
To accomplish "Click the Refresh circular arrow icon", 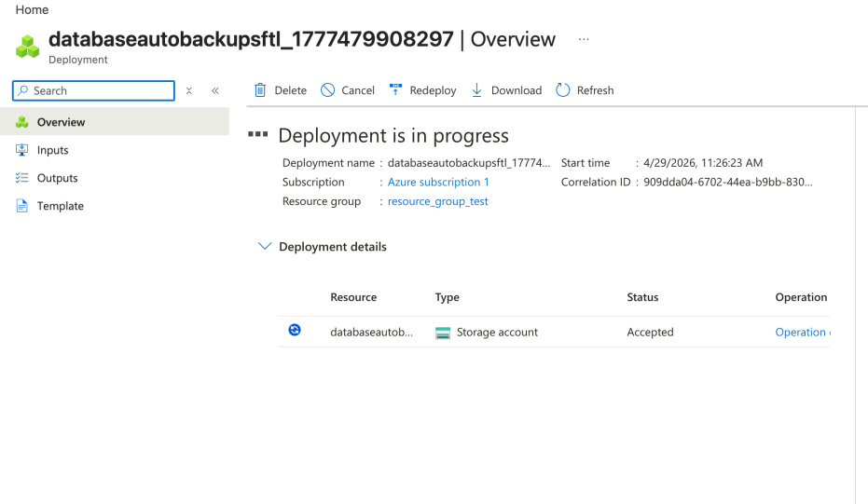I will (x=563, y=90).
